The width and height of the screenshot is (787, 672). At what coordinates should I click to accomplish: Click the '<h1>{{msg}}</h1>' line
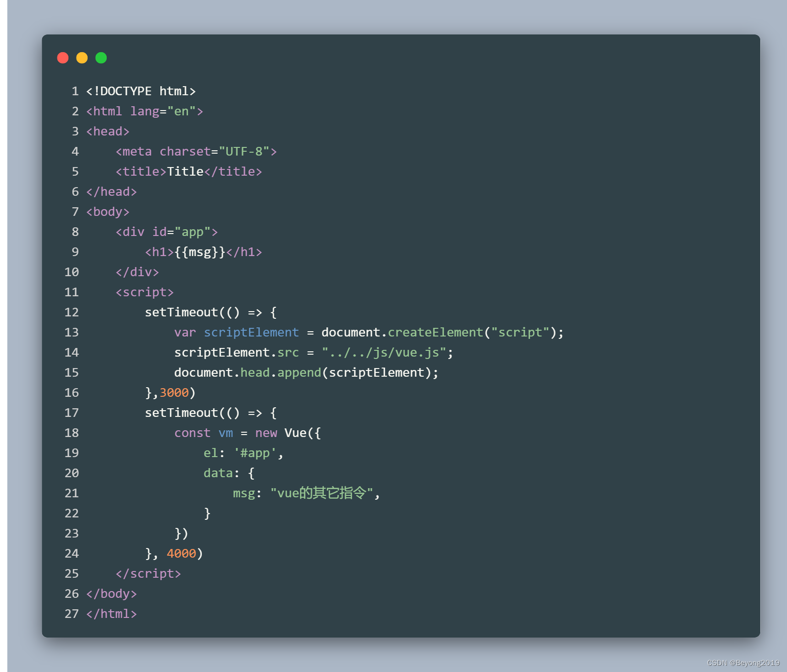204,252
